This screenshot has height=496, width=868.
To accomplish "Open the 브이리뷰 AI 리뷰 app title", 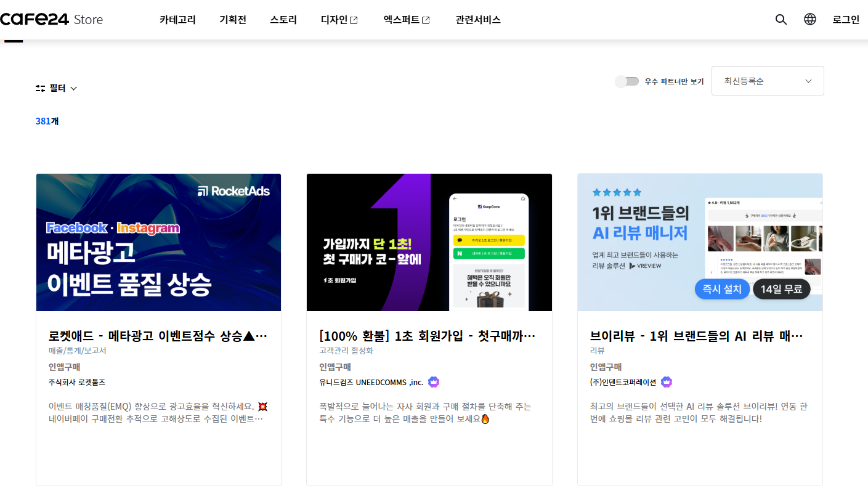I will click(698, 336).
